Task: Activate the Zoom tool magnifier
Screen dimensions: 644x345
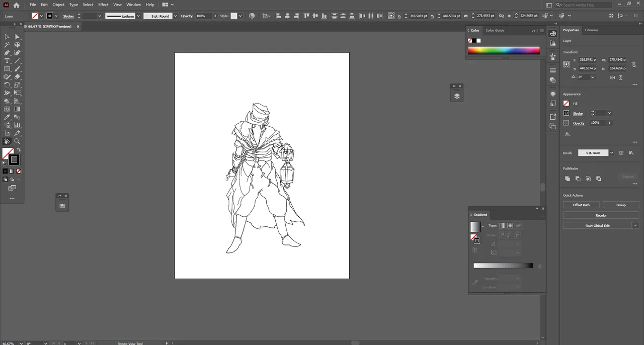Action: click(17, 141)
